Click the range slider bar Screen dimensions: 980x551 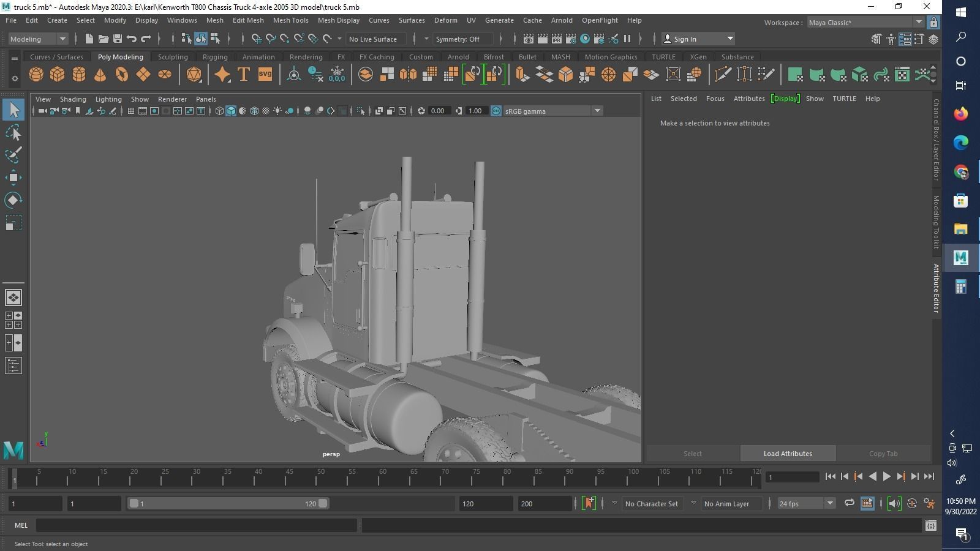(228, 504)
